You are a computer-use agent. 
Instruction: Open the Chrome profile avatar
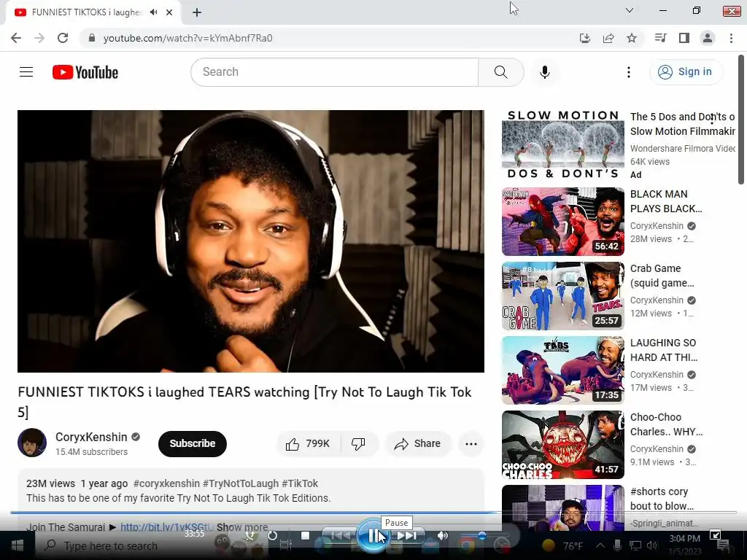tap(708, 38)
